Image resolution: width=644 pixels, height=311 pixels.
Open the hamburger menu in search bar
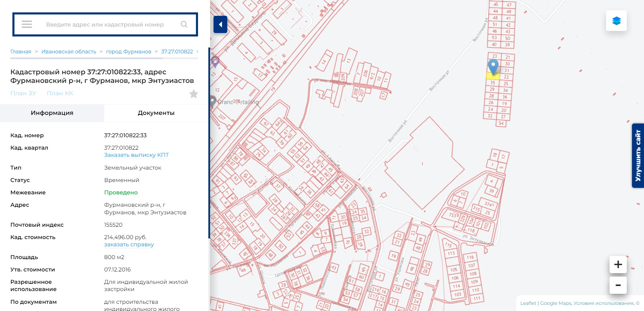pos(27,24)
